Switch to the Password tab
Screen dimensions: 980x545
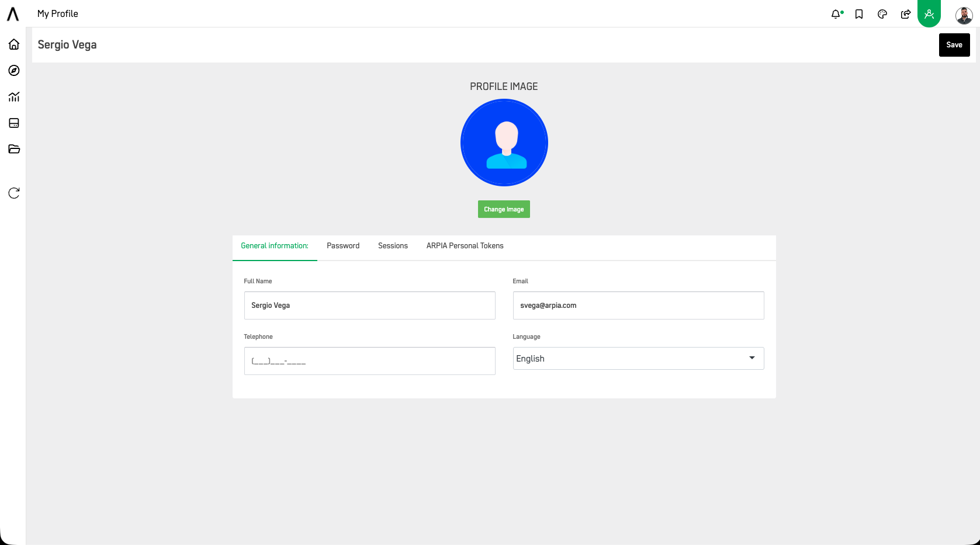pos(343,246)
